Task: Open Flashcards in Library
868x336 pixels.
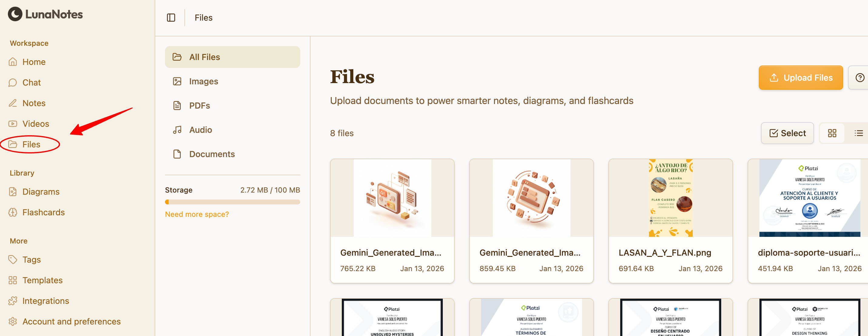Action: click(x=43, y=212)
